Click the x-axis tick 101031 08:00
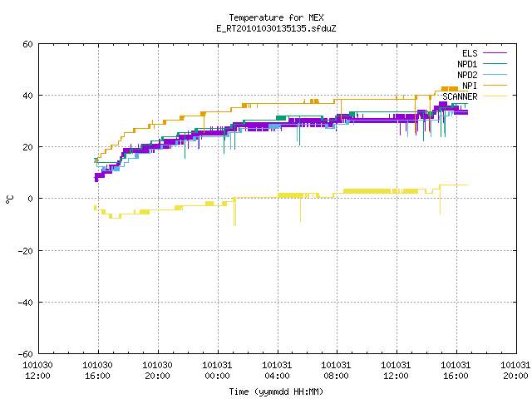532x399 pixels. pyautogui.click(x=336, y=371)
